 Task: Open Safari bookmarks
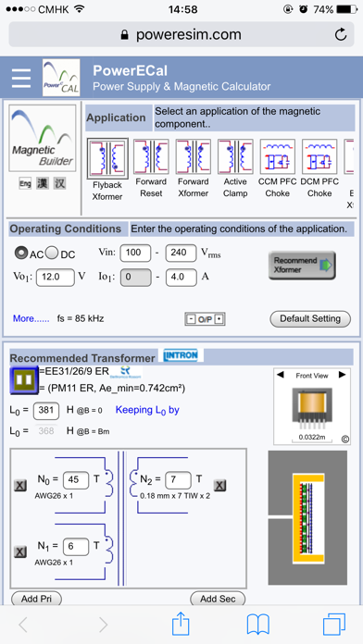[257, 625]
